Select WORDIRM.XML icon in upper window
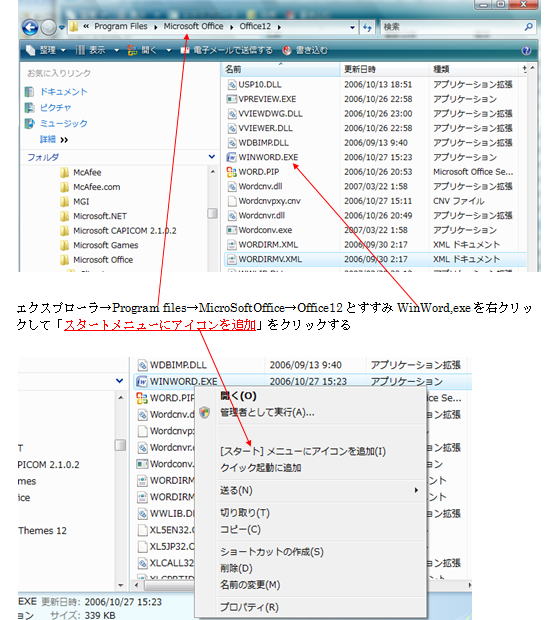549x620 pixels. tap(231, 245)
